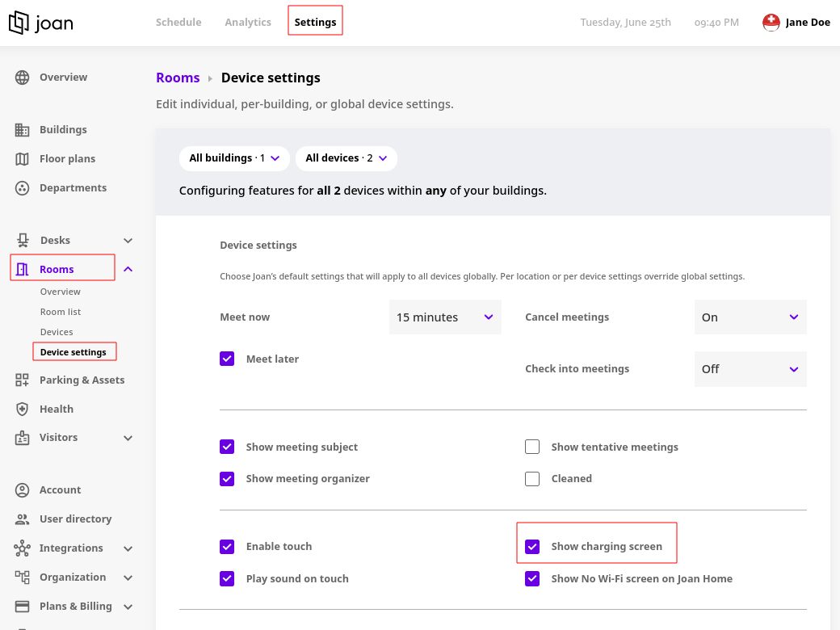Toggle Show charging screen checkbox

532,547
